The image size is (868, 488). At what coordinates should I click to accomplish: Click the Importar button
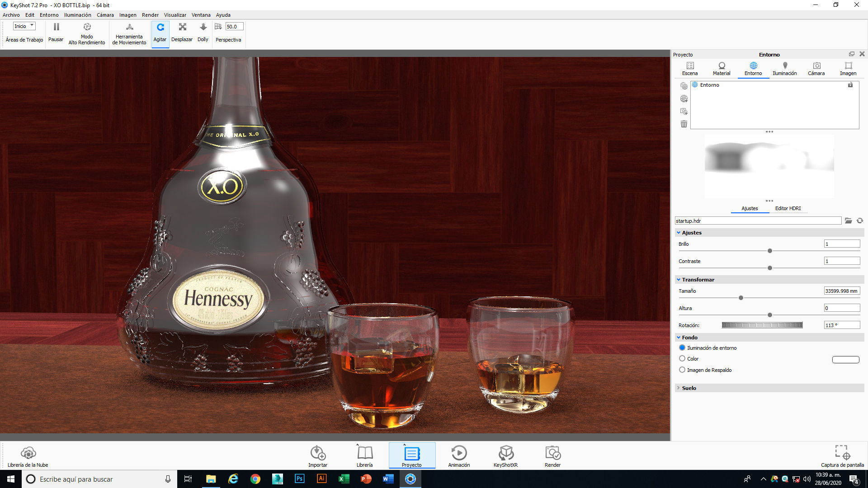pyautogui.click(x=318, y=456)
